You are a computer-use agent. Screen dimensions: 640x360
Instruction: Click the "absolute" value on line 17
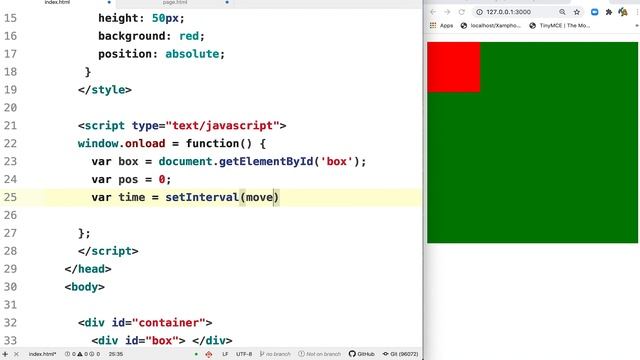pos(192,54)
